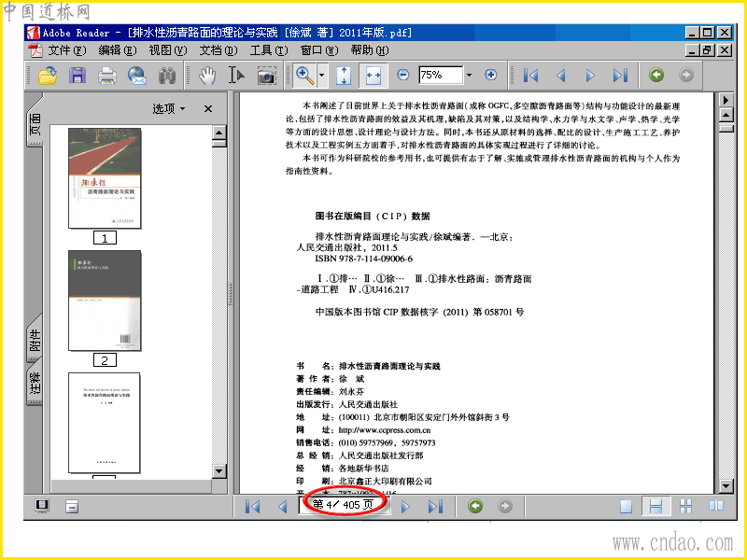
Task: Switch to Single Page layout
Action: pyautogui.click(x=626, y=506)
